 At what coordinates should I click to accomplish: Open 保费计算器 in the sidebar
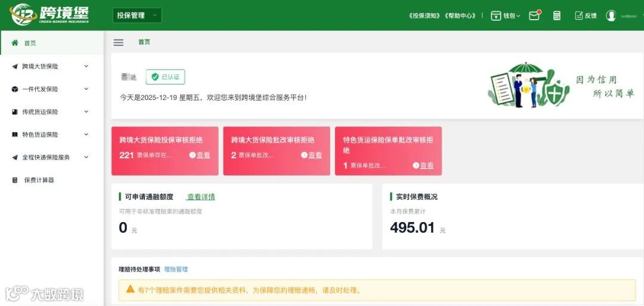[52, 180]
